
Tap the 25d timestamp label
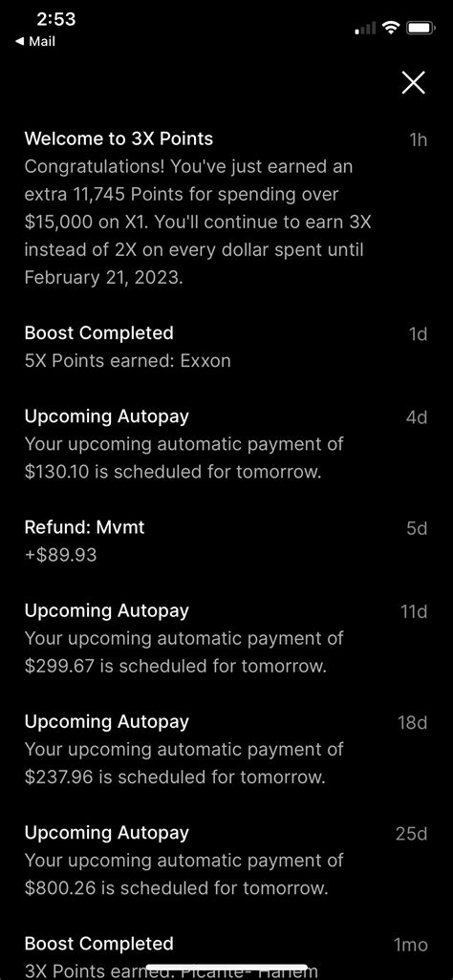[x=412, y=834]
